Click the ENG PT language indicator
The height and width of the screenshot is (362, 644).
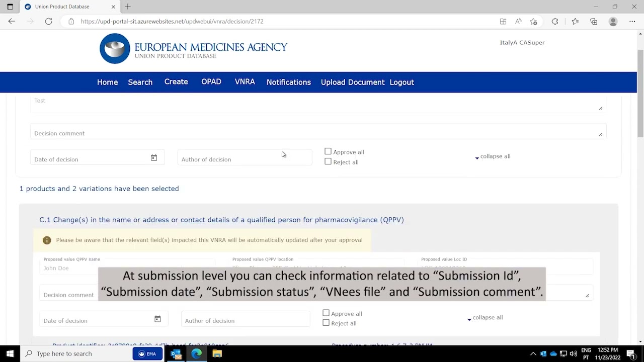(x=586, y=353)
